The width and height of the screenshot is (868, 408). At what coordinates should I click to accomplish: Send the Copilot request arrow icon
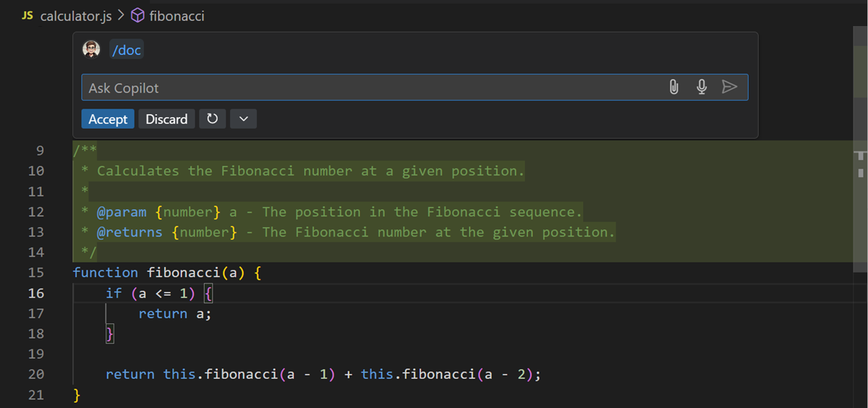point(729,88)
